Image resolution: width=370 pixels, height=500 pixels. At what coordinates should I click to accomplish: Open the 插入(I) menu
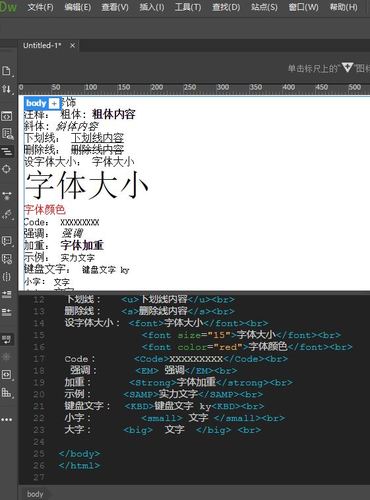(x=152, y=7)
